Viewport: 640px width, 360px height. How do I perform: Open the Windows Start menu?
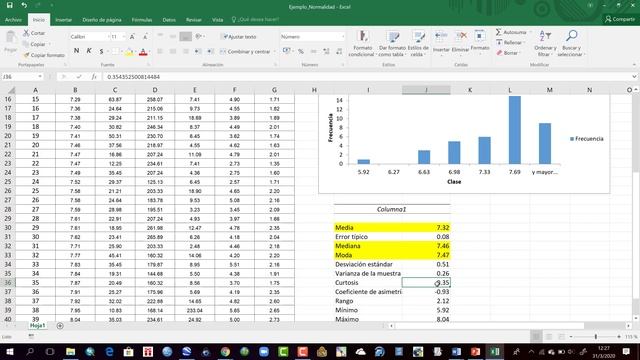click(x=10, y=351)
